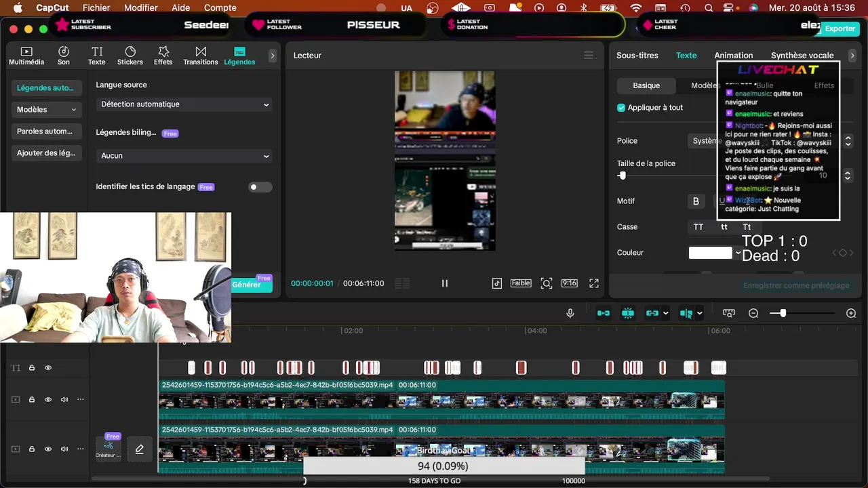The width and height of the screenshot is (868, 488).
Task: Open the Langue source Détection automatique dropdown
Action: coord(184,104)
